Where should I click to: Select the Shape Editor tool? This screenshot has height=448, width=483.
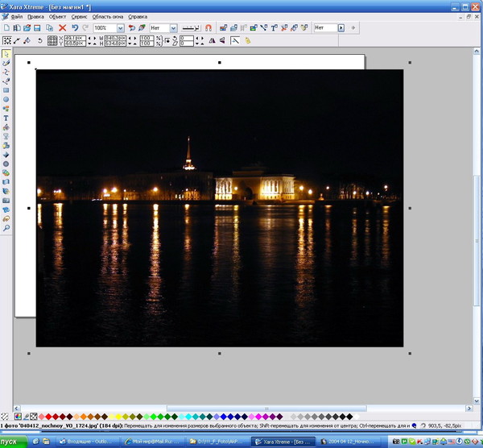tap(6, 73)
